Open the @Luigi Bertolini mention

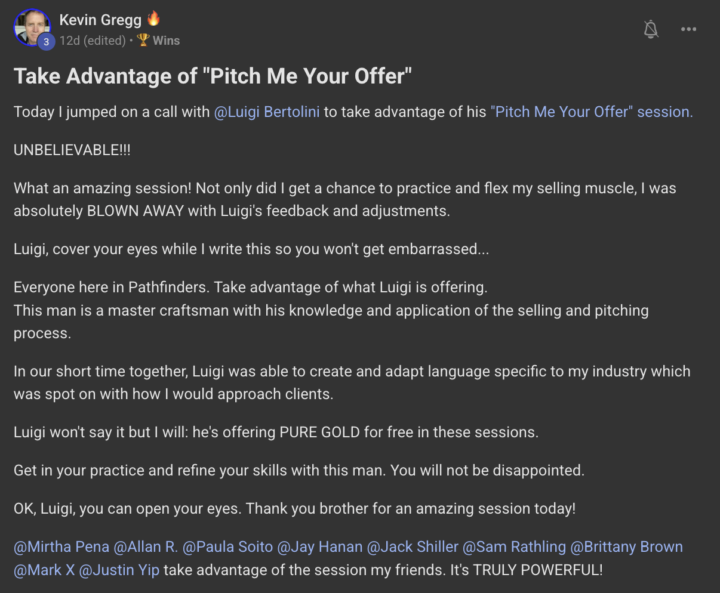[x=267, y=112]
